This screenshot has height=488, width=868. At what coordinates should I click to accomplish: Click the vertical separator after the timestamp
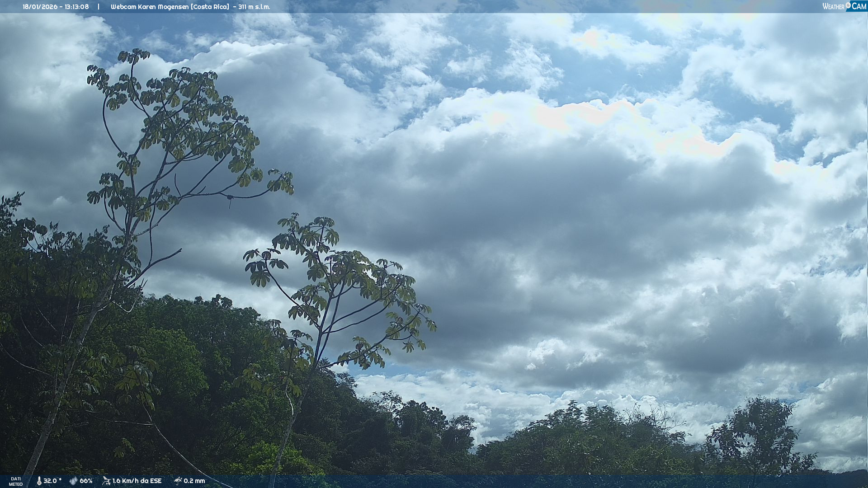pos(99,7)
